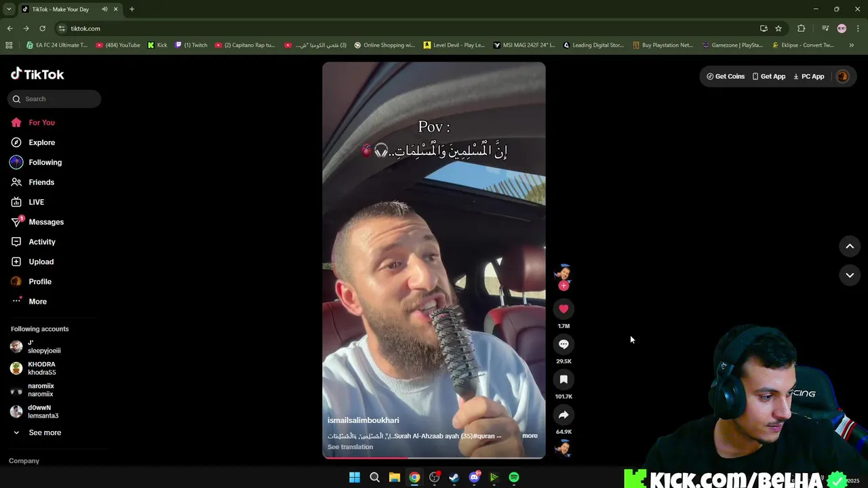The width and height of the screenshot is (868, 488).
Task: Click the share arrow icon
Action: (x=564, y=415)
